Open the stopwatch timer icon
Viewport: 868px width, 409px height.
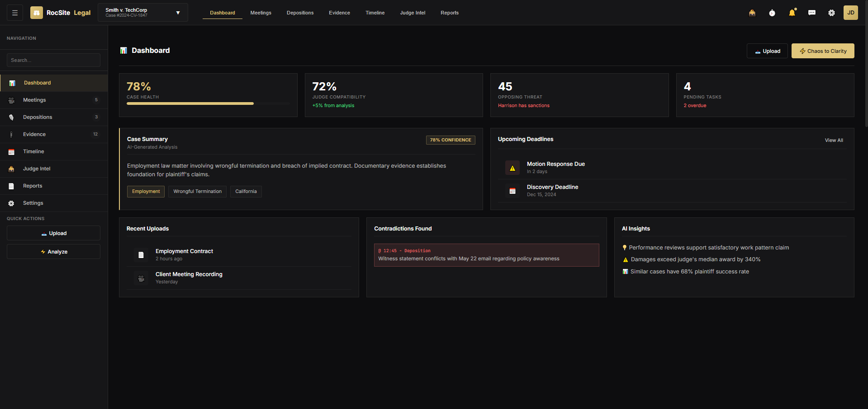[772, 13]
